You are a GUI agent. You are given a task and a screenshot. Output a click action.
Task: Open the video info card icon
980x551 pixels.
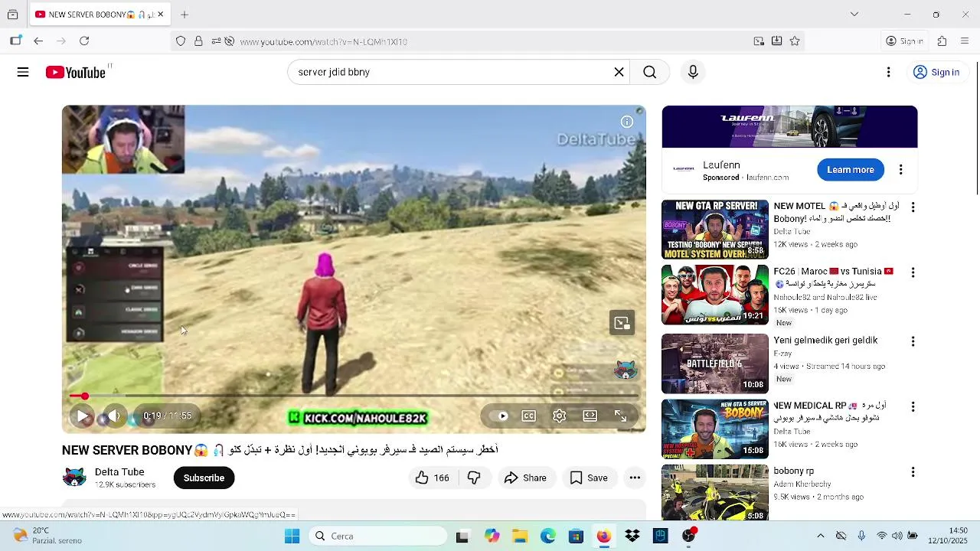coord(627,122)
